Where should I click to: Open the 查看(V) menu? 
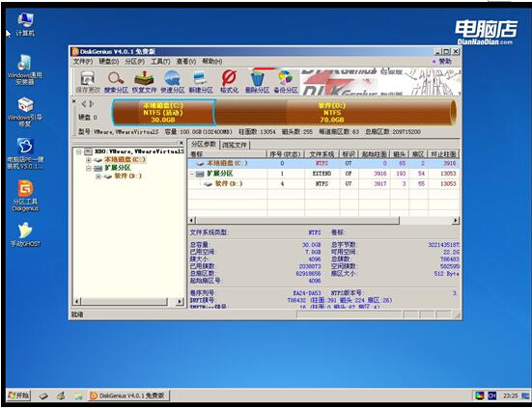pos(186,62)
